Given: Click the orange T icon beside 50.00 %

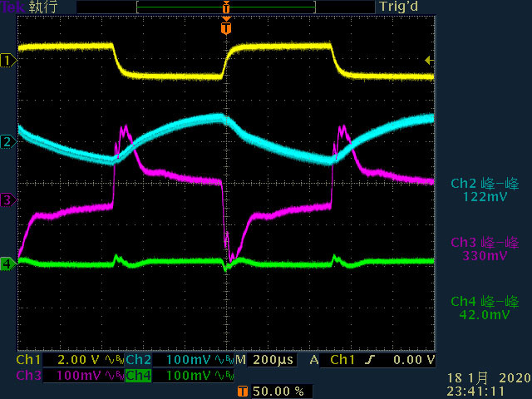Looking at the screenshot, I should pos(242,392).
